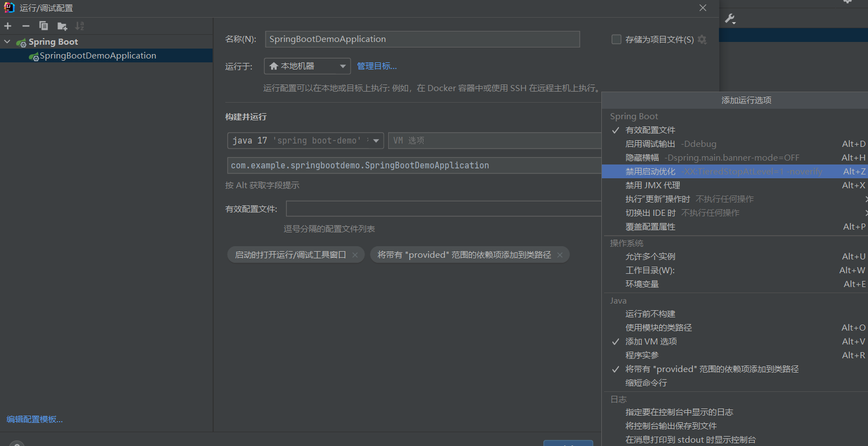
Task: Toggle 存储为项目文件 checkbox
Action: click(616, 39)
